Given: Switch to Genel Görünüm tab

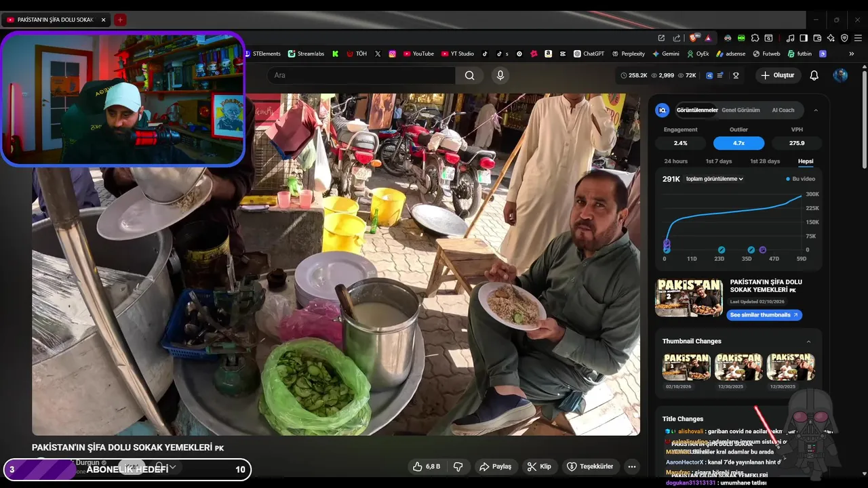Looking at the screenshot, I should [x=741, y=110].
